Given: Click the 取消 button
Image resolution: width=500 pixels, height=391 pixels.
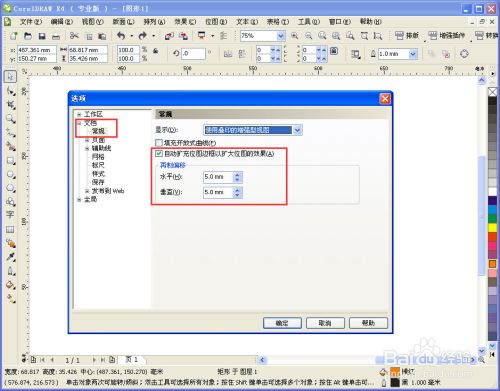Looking at the screenshot, I should 325,323.
